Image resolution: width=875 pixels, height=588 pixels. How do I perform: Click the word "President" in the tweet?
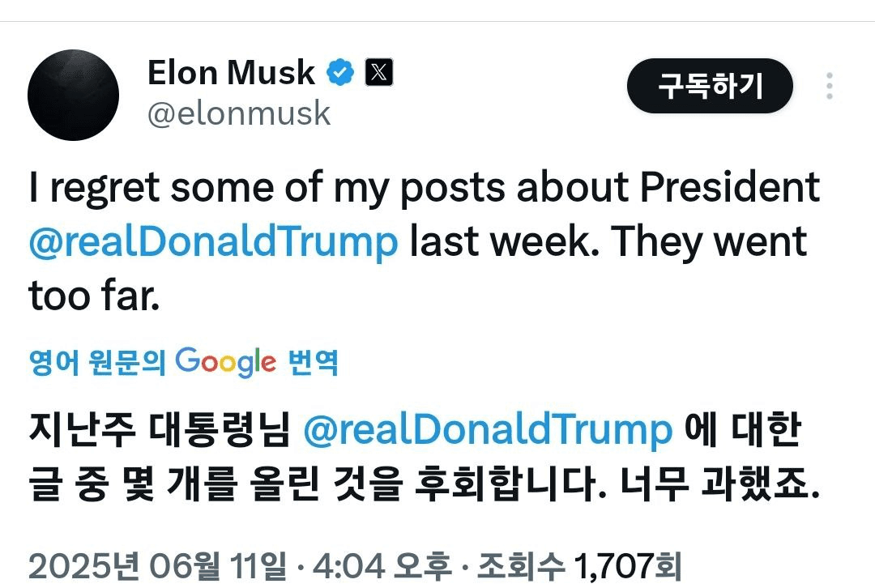click(730, 189)
